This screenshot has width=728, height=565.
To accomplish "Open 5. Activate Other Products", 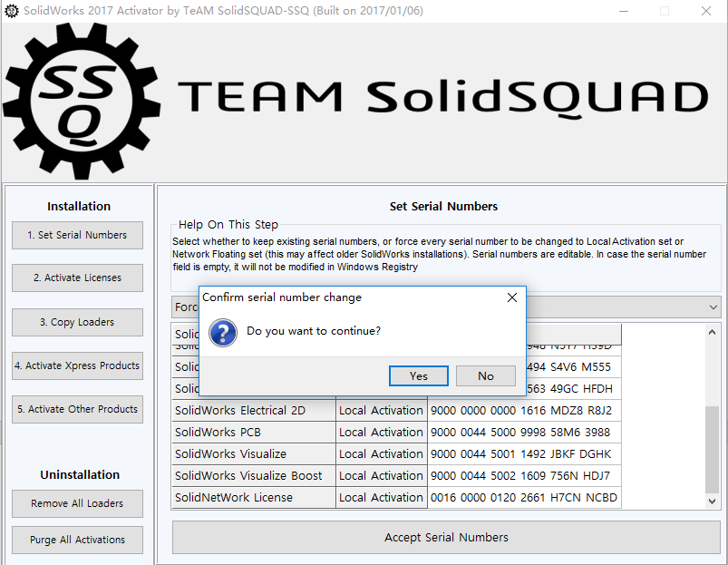I will click(x=78, y=409).
